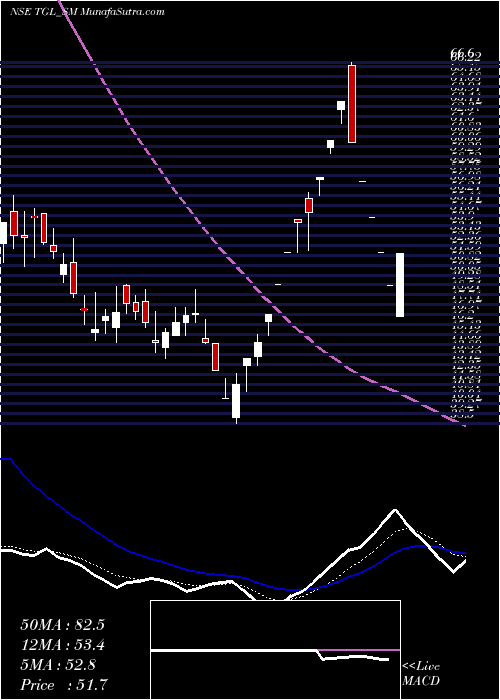Viewport: 500px width, 700px height.
Task: Click the white MACD line inside inset box
Action: [x=270, y=655]
